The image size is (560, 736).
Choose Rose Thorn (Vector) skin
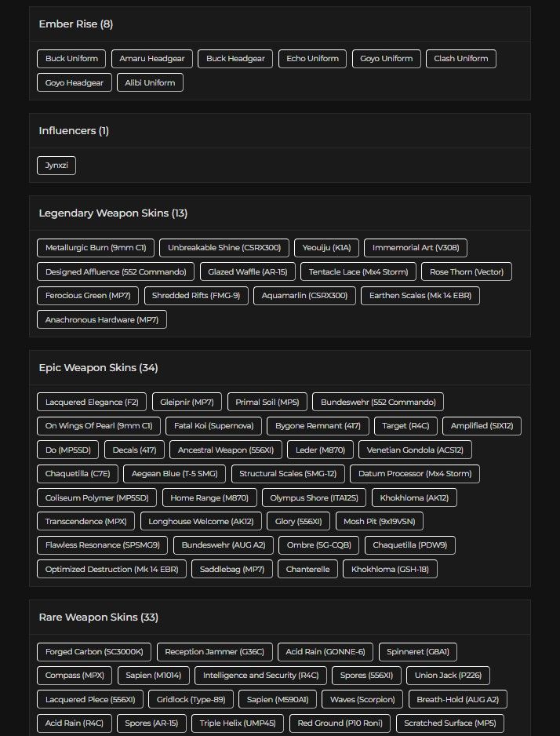tap(467, 271)
